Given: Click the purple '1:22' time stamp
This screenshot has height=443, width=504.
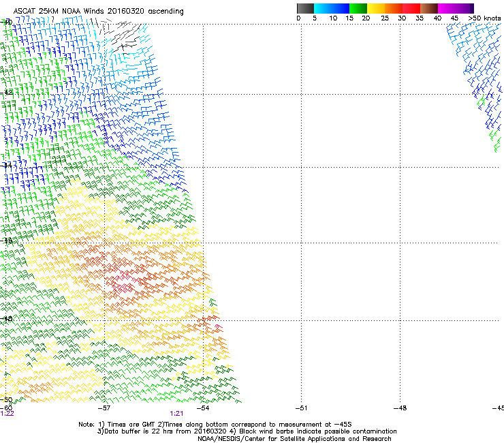Looking at the screenshot, I should pos(7,414).
